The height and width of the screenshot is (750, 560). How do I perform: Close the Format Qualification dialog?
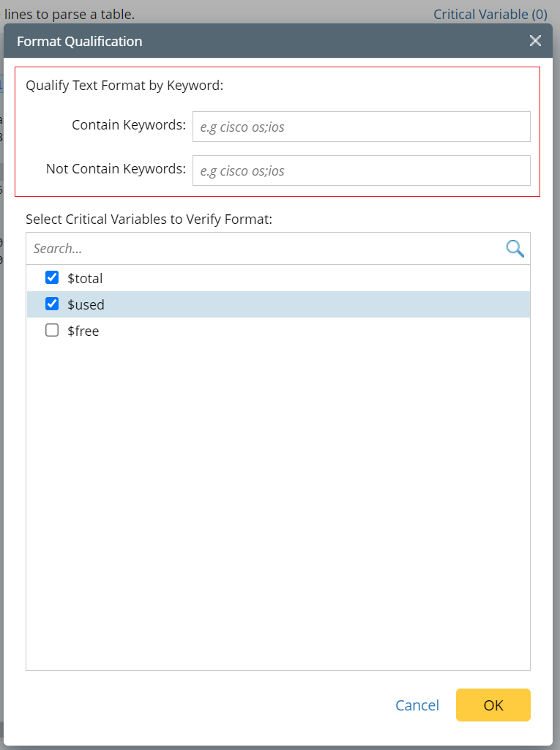point(535,41)
